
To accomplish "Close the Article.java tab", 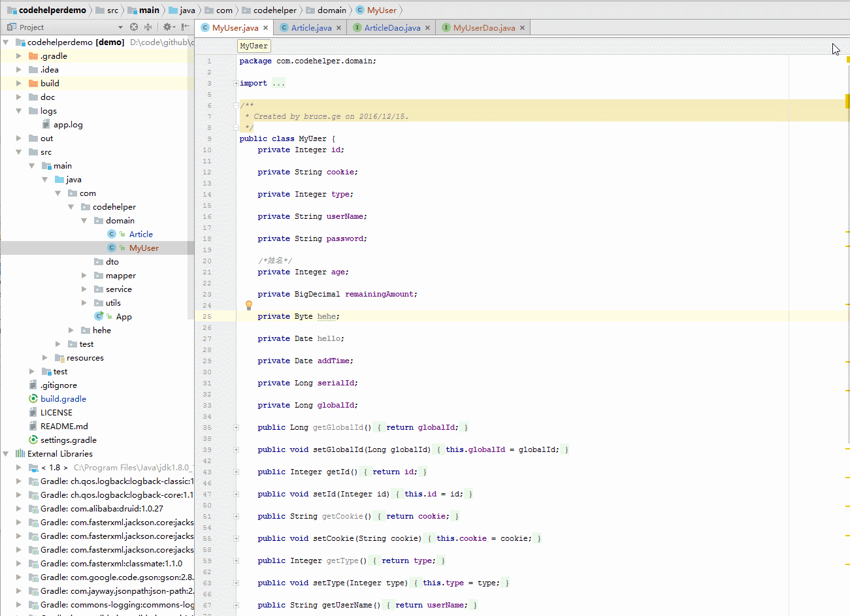I will (x=338, y=27).
